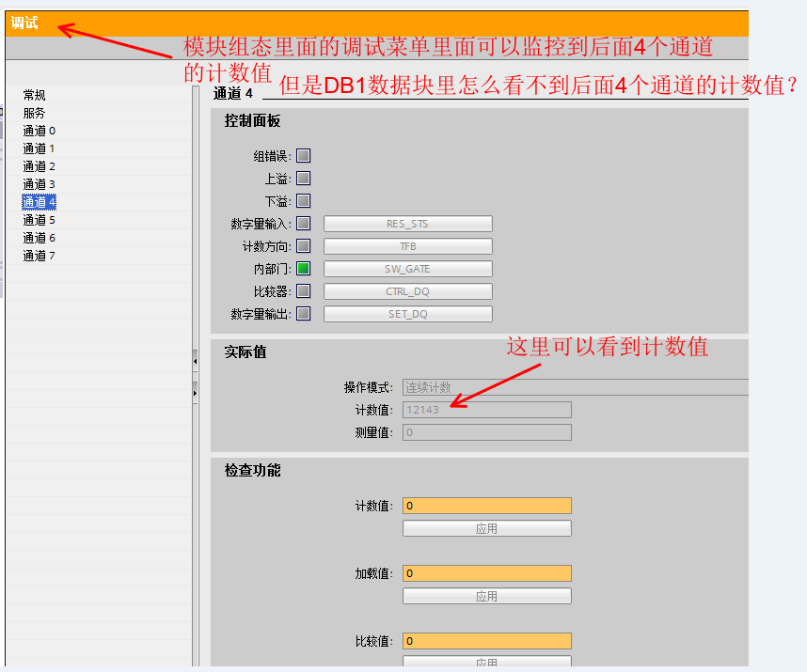Click the 下溢 underflow indicator box

click(303, 201)
